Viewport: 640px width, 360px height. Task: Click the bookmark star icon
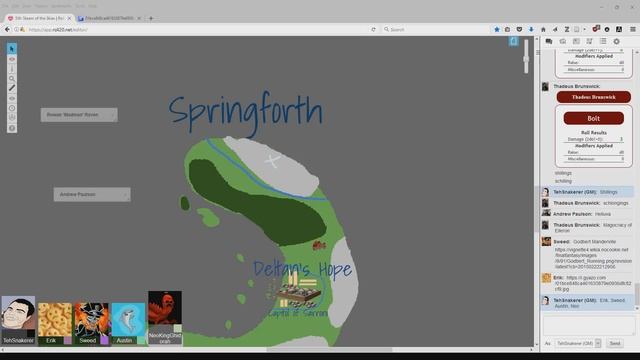[x=497, y=29]
